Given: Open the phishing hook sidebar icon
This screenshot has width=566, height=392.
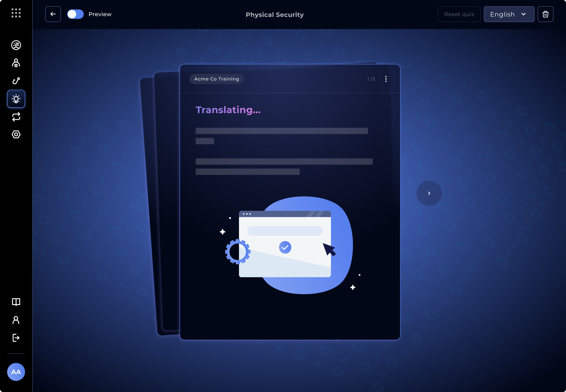Looking at the screenshot, I should click(x=16, y=81).
